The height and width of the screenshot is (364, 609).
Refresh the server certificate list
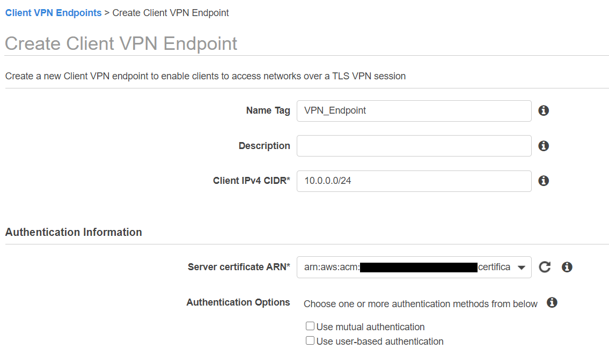click(545, 267)
